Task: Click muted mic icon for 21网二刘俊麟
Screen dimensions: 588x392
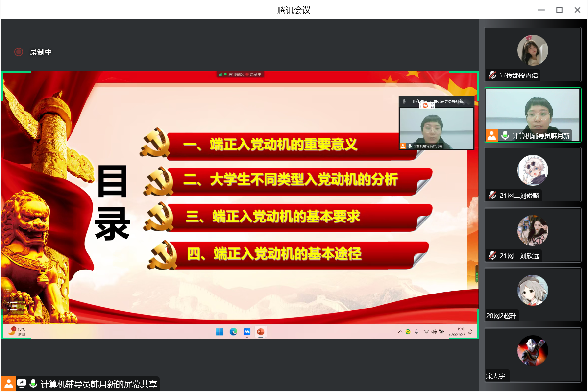Action: pos(492,195)
